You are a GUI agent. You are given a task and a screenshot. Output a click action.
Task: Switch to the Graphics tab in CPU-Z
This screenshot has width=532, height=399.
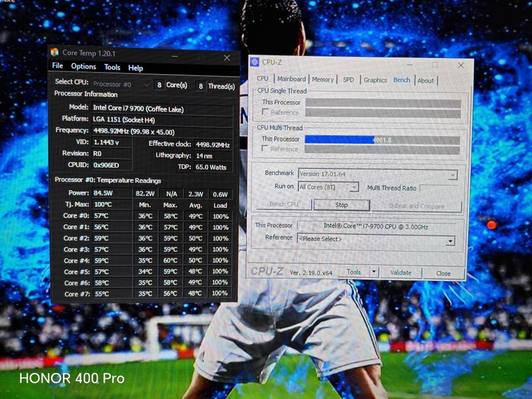375,80
